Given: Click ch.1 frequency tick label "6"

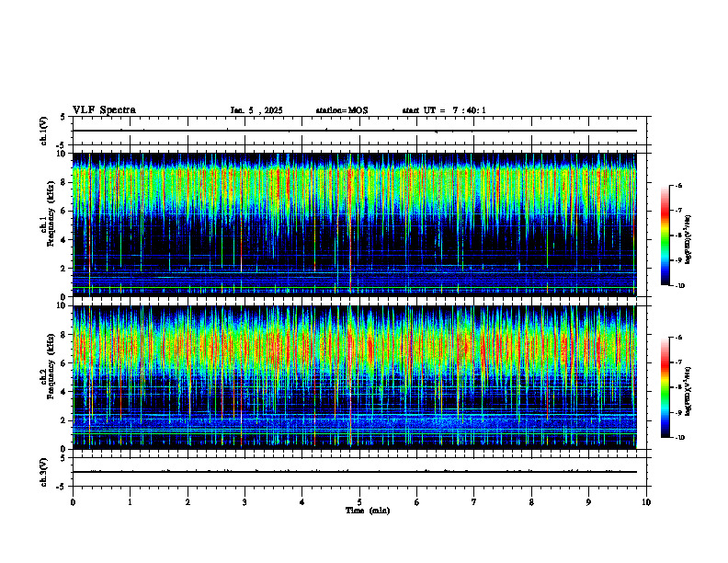Looking at the screenshot, I should [x=65, y=212].
